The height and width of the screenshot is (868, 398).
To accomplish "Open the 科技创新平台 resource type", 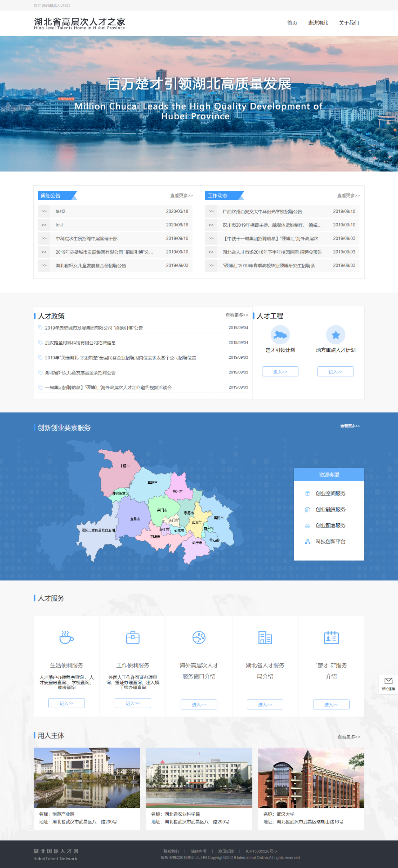I will click(x=325, y=542).
